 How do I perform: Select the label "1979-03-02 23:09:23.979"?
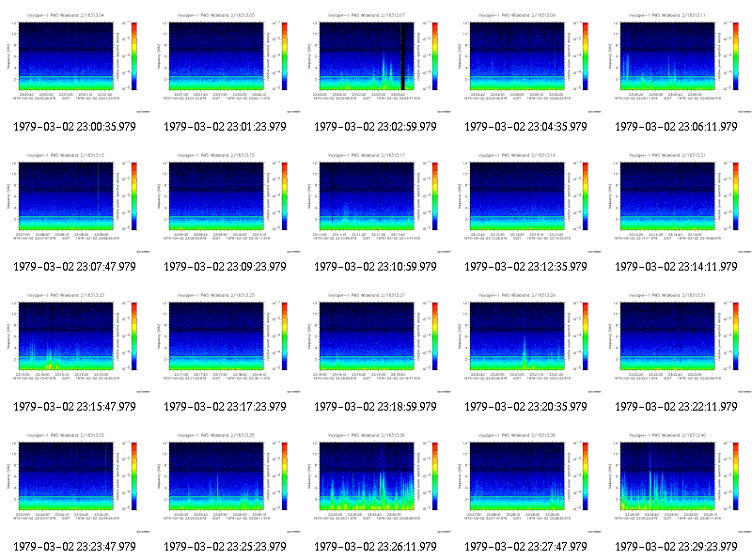(225, 267)
